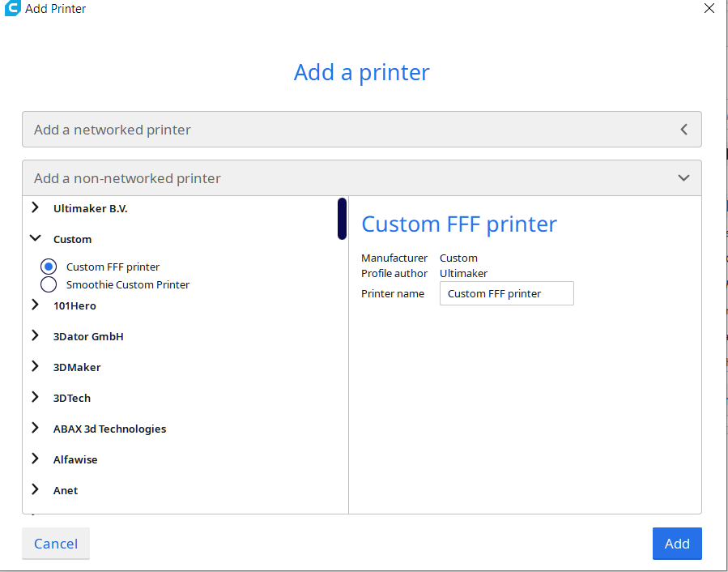Close the Add Printer dialog window
The width and height of the screenshot is (728, 572).
(x=709, y=8)
